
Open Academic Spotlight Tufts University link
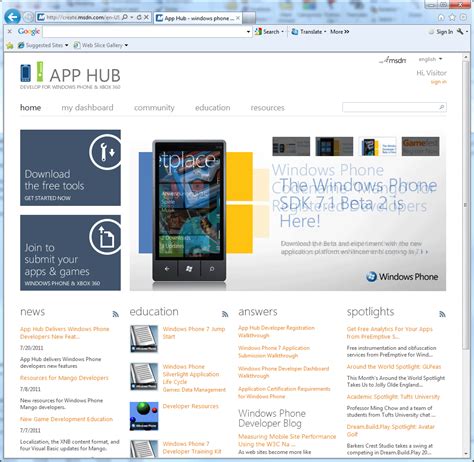393,397
